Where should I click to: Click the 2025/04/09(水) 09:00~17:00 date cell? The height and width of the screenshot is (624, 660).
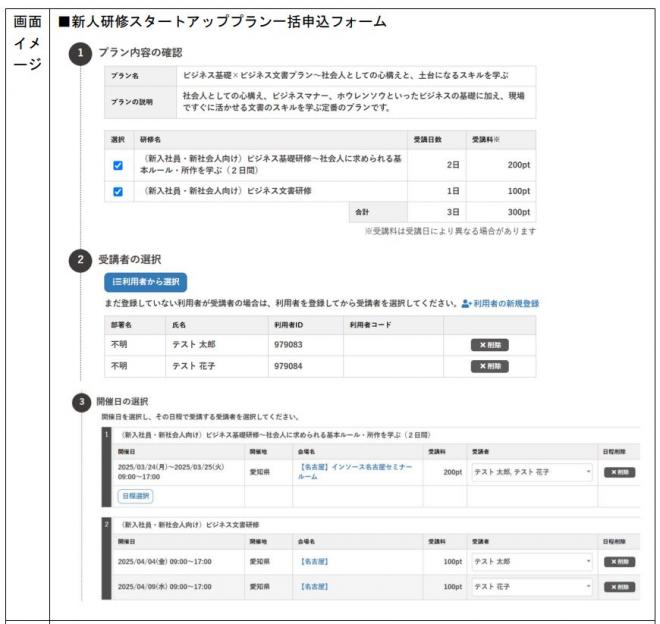(x=178, y=587)
